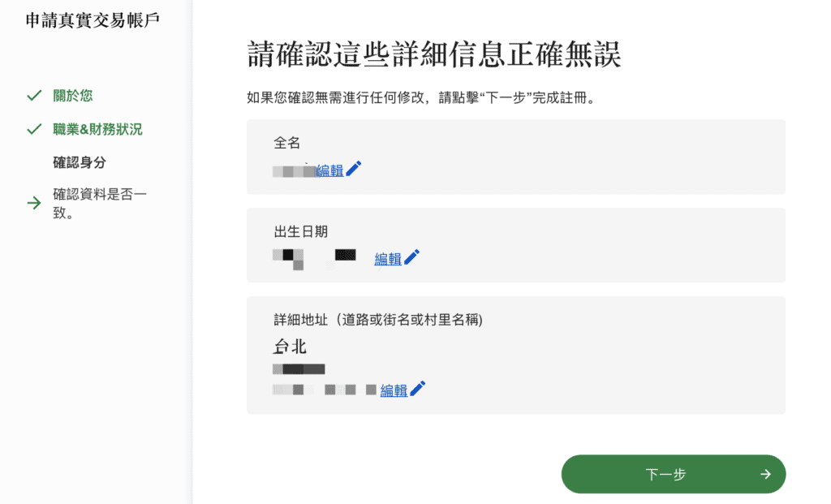This screenshot has width=831, height=504.
Task: Click the 編輯 link under 出生日期
Action: [388, 259]
